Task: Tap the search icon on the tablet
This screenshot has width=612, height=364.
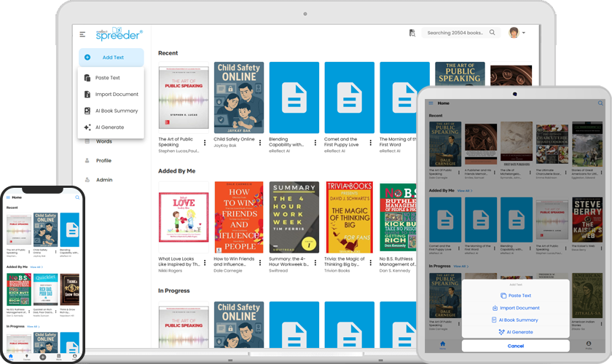Action: [600, 103]
